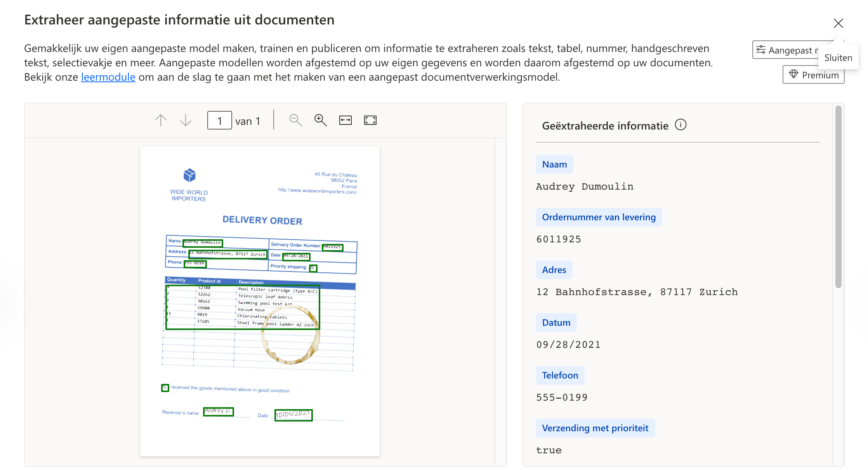The height and width of the screenshot is (470, 868).
Task: Select the Ordernummer van levering tag
Action: 599,217
